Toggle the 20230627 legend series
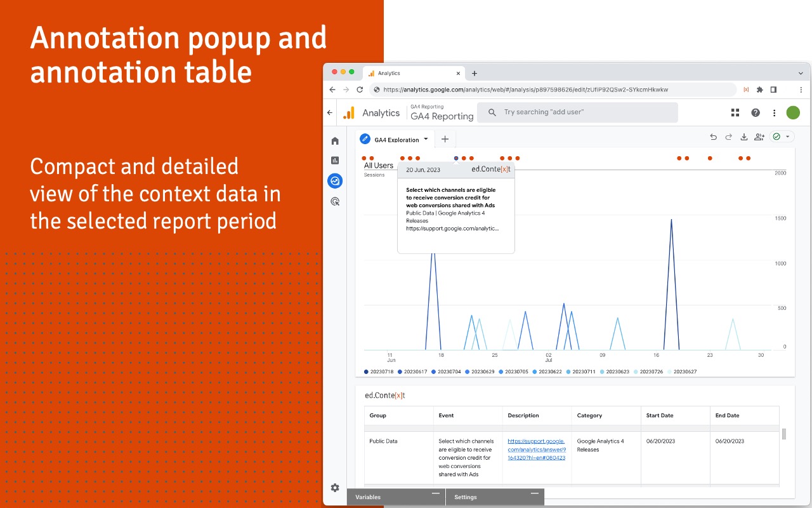Screen dimensions: 812x508 point(683,371)
